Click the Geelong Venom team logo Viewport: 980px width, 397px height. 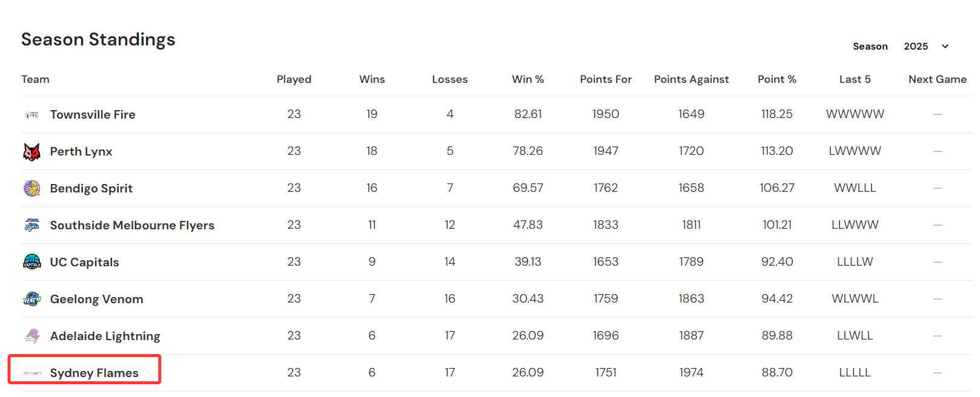pyautogui.click(x=32, y=299)
